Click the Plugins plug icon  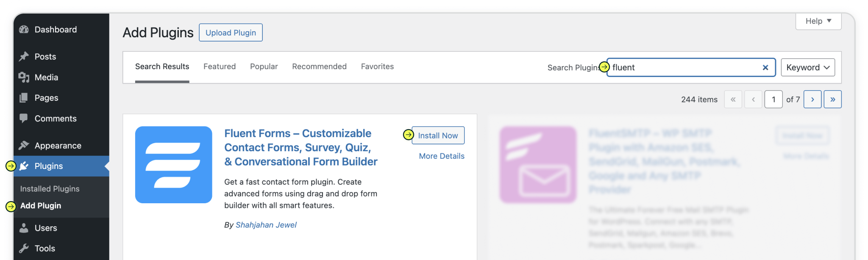coord(24,166)
